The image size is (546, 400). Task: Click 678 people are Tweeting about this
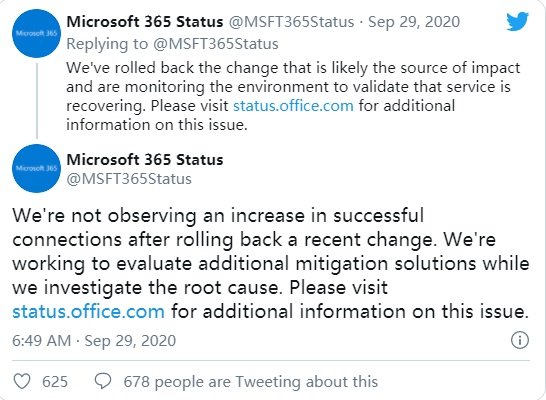251,382
